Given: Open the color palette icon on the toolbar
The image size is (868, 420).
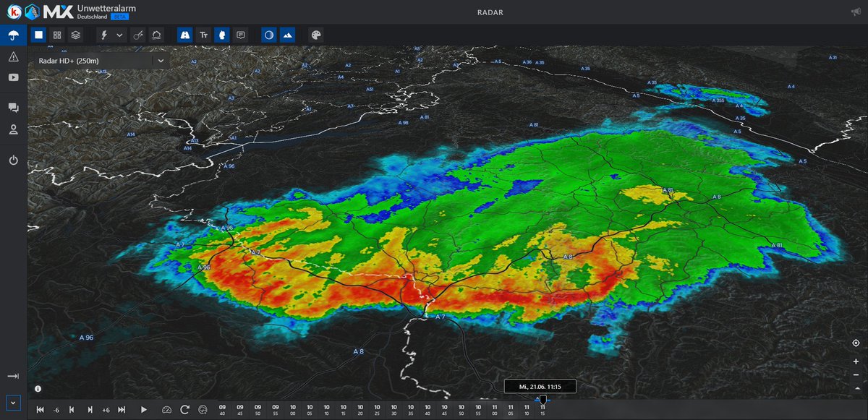Looking at the screenshot, I should coord(316,34).
